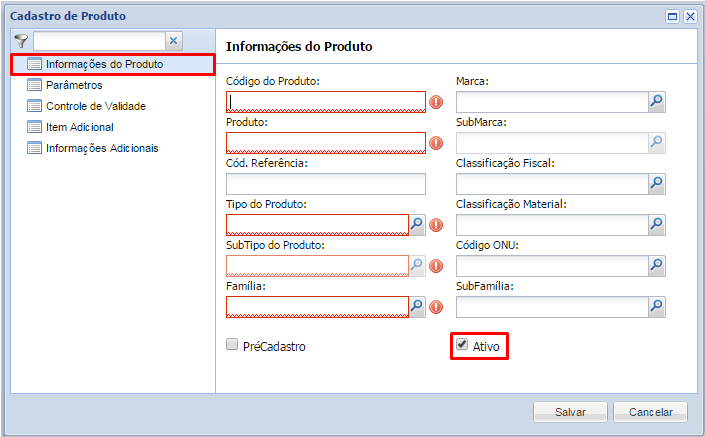Click the Cancelar button

coord(650,412)
